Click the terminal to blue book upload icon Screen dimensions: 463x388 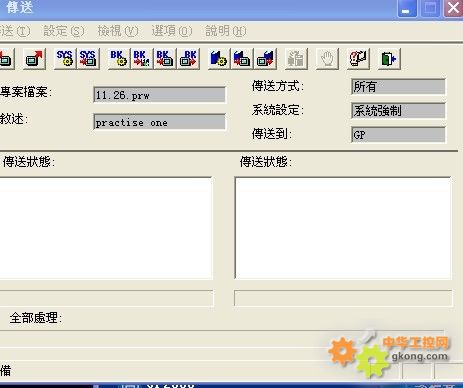coord(266,59)
